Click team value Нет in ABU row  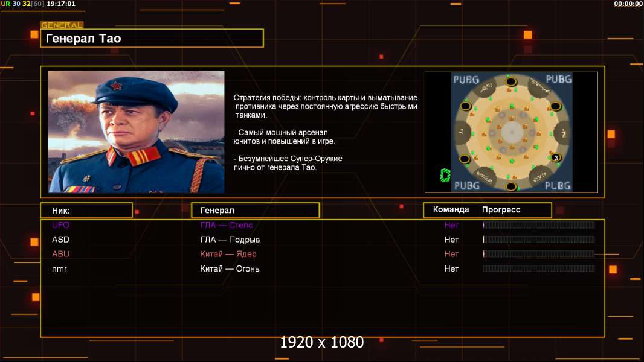pyautogui.click(x=451, y=254)
